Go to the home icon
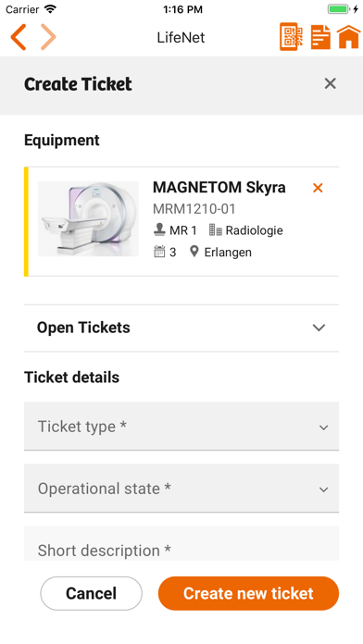The image size is (363, 644). [348, 37]
